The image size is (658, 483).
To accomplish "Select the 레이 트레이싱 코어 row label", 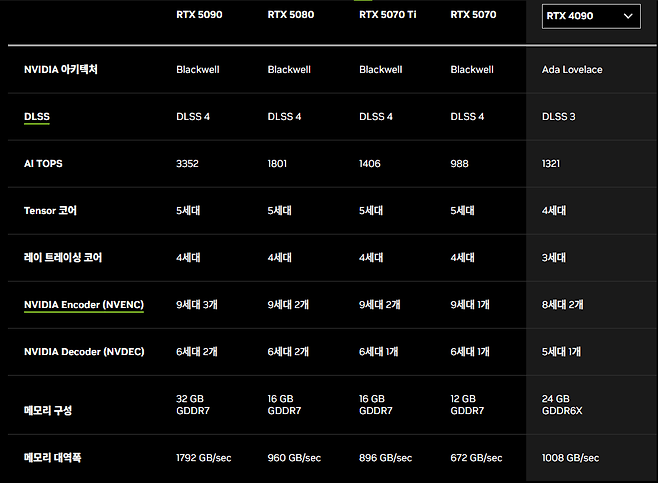I will [x=63, y=257].
